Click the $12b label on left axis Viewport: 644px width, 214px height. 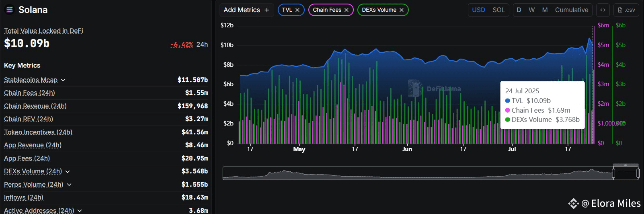coord(227,25)
